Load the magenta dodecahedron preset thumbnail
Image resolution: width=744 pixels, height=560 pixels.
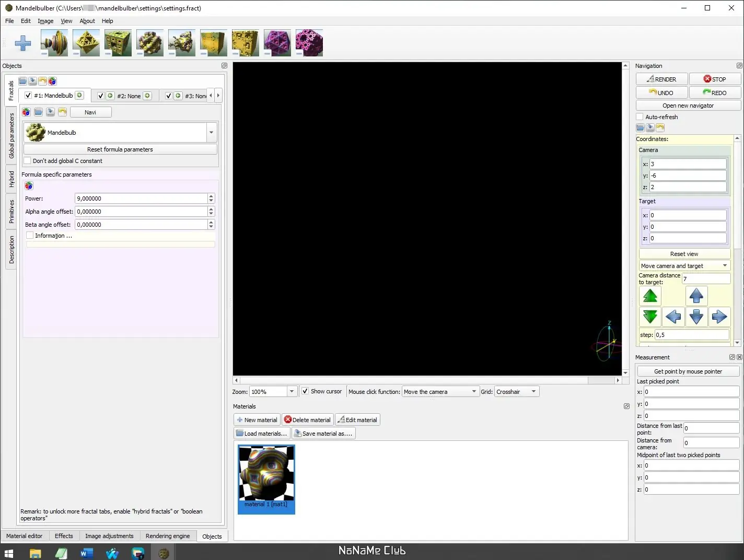[x=309, y=43]
